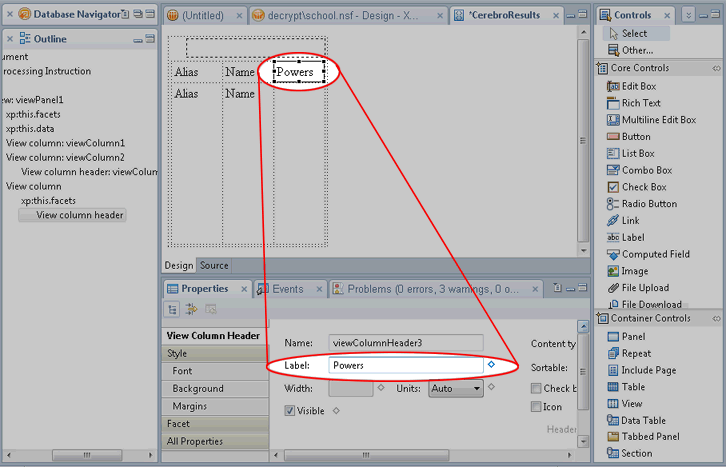Screen dimensions: 726x467
Task: Select the Rich Text control
Action: click(x=633, y=103)
